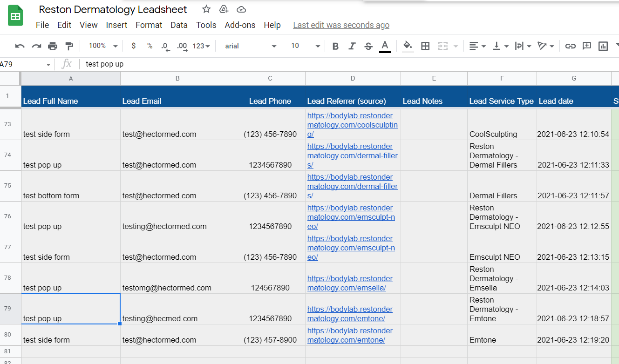Click the print icon

click(x=53, y=46)
